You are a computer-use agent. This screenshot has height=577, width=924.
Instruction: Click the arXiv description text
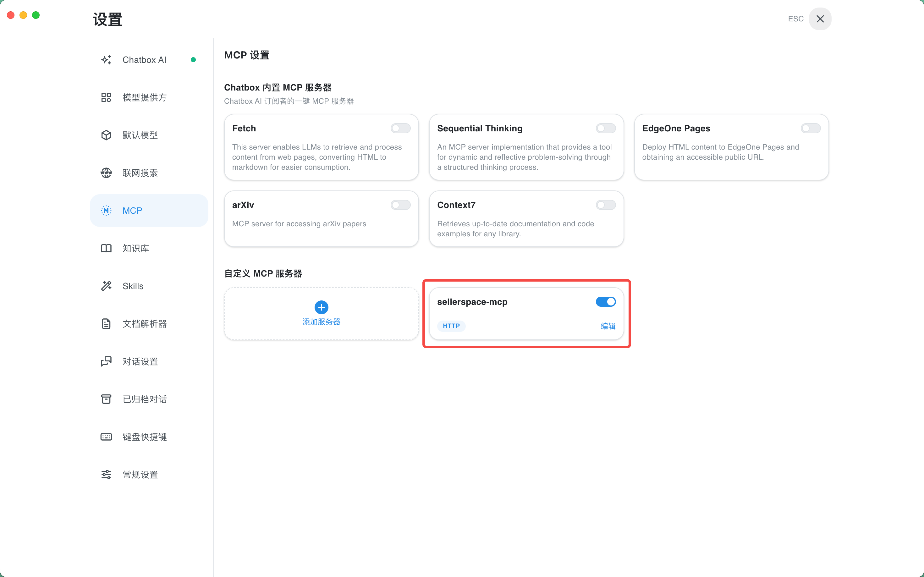(x=299, y=224)
